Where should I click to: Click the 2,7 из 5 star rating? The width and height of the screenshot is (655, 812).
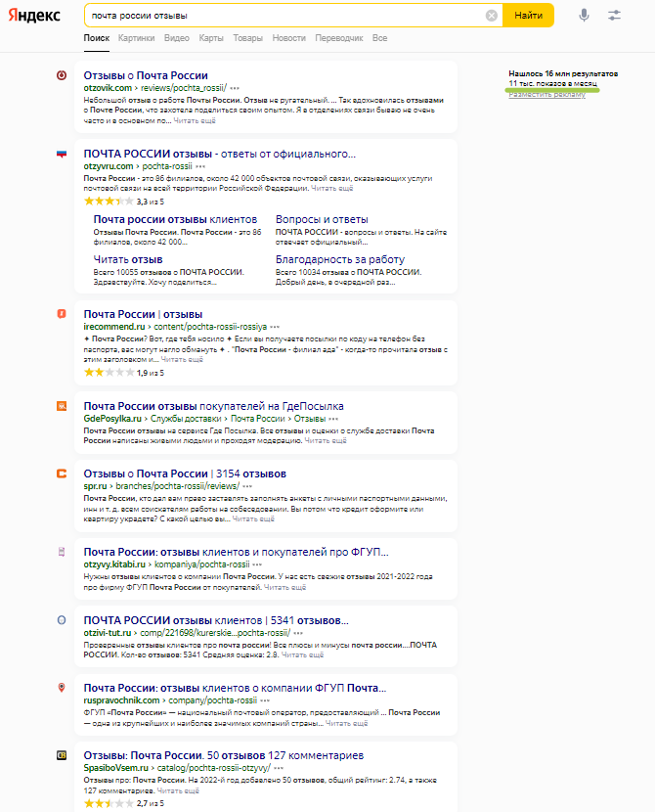click(x=124, y=803)
